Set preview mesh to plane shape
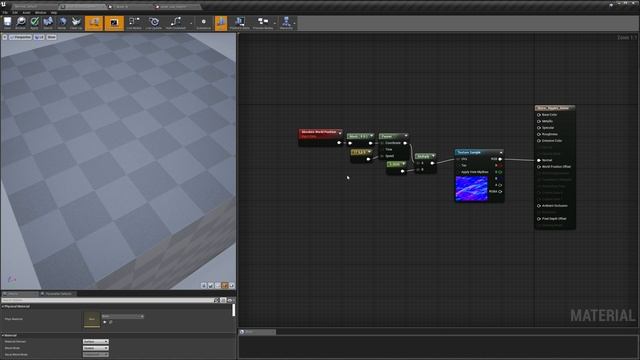Image resolution: width=640 pixels, height=360 pixels. point(218,285)
